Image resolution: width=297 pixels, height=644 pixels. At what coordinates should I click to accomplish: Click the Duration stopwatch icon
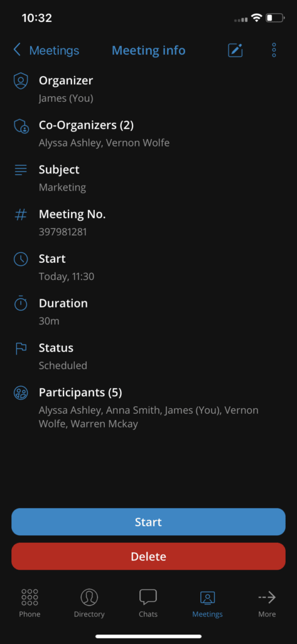pos(21,303)
